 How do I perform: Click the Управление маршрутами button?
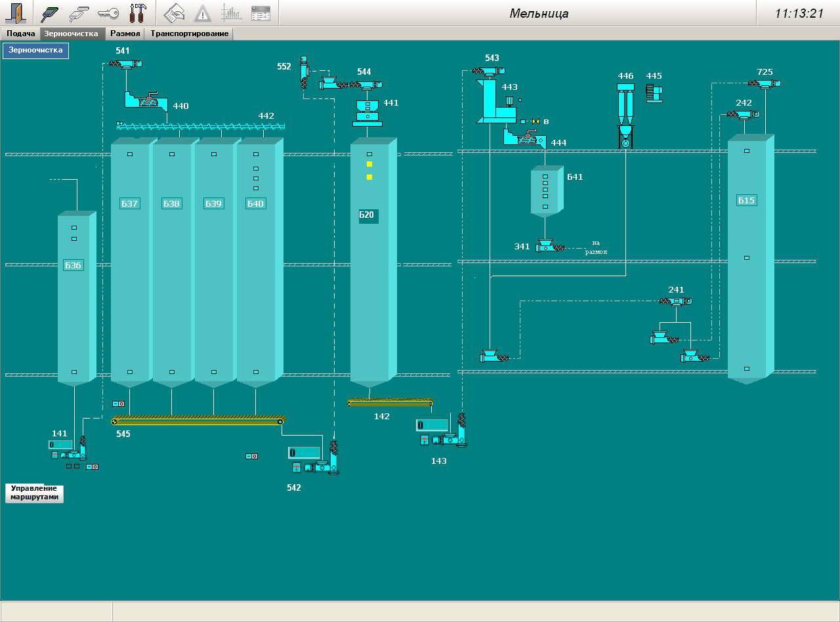click(35, 493)
